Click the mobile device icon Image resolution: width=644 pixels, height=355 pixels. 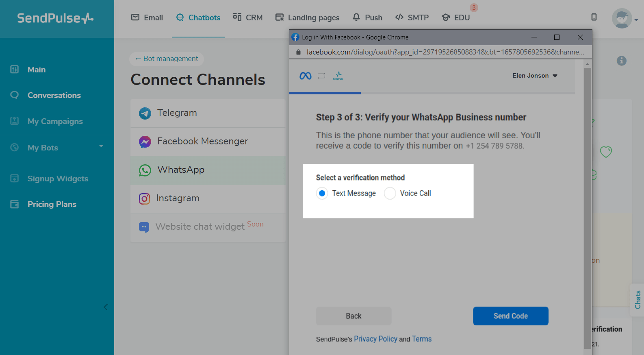click(x=594, y=17)
